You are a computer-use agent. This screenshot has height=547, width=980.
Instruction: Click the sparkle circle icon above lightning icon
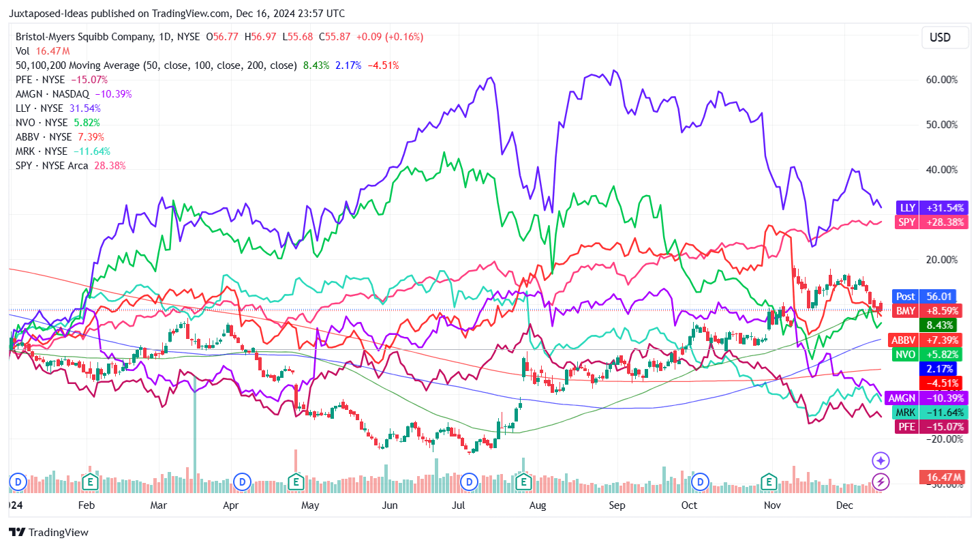881,461
